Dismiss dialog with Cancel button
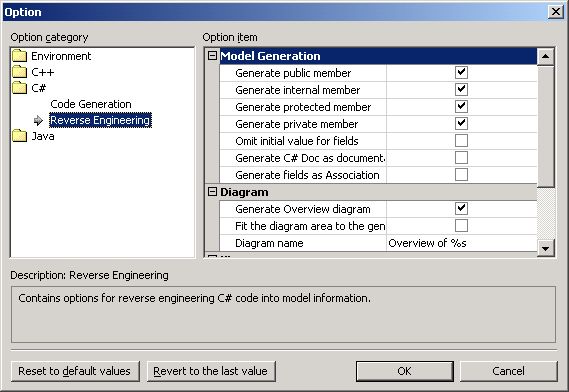569x392 pixels. click(x=508, y=371)
